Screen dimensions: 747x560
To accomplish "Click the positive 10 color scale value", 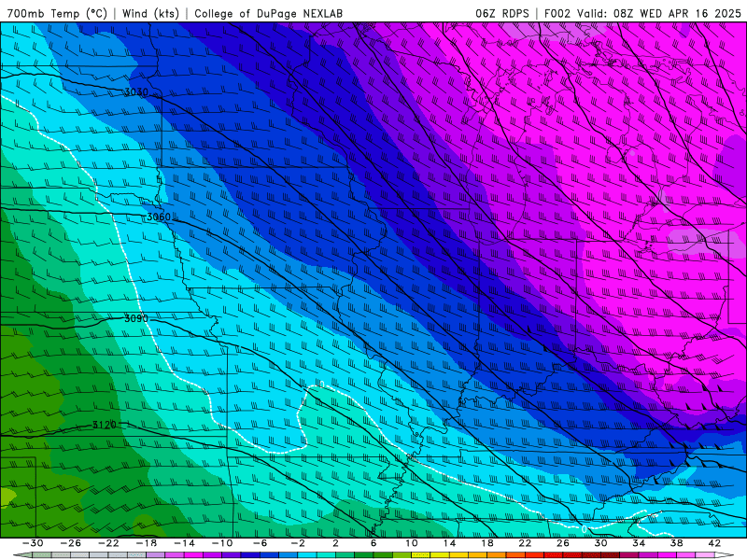I will tap(412, 543).
